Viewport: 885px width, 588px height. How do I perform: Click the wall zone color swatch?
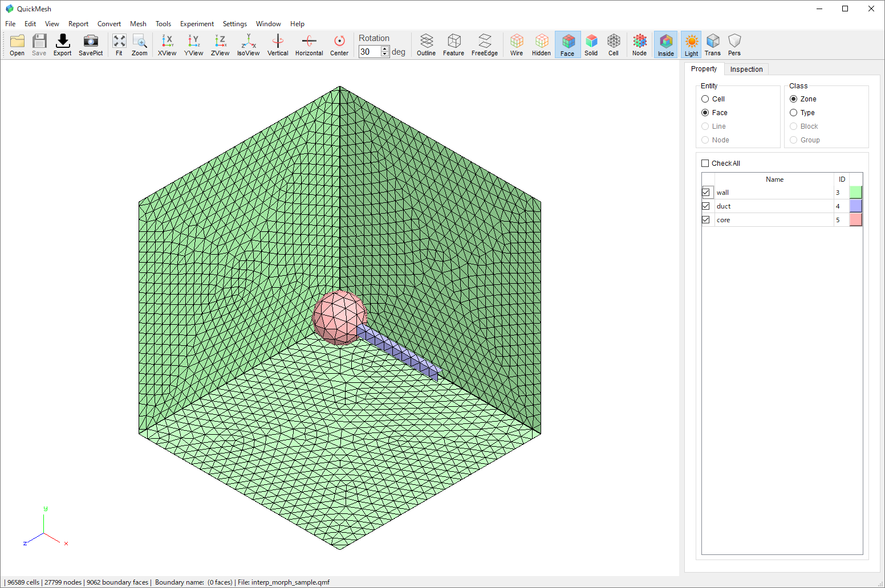pos(855,192)
